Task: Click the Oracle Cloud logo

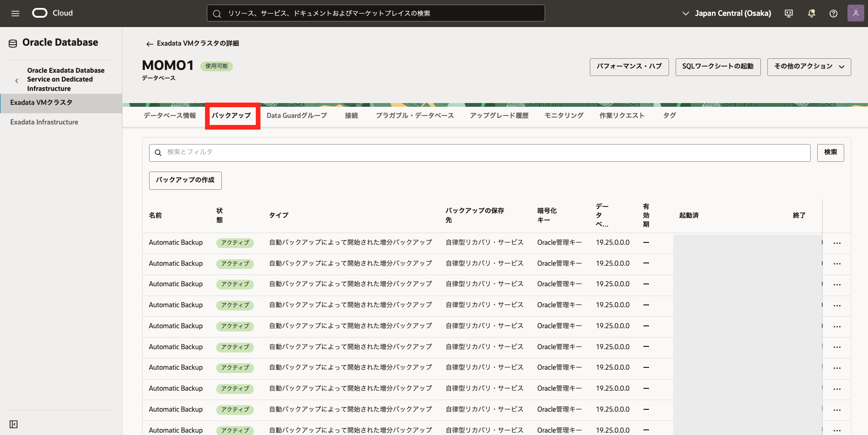Action: tap(40, 13)
